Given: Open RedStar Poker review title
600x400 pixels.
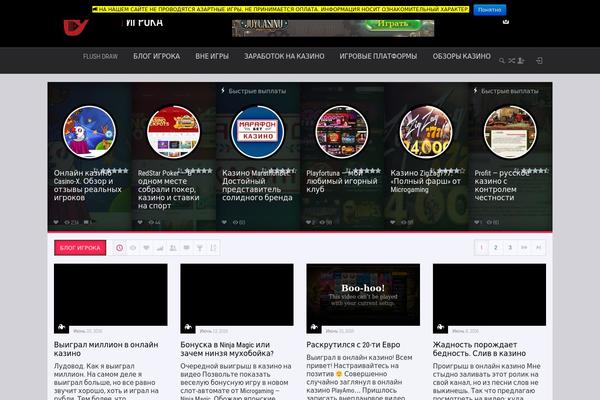Looking at the screenshot, I should click(169, 189).
